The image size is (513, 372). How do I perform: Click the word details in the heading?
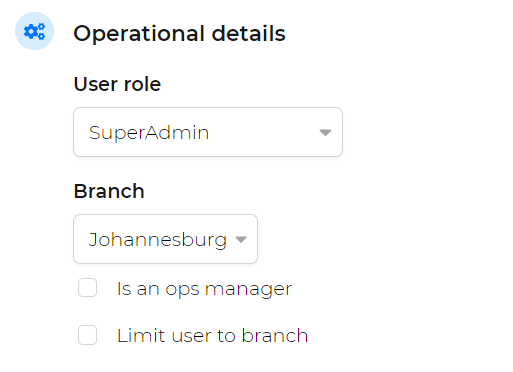click(249, 33)
